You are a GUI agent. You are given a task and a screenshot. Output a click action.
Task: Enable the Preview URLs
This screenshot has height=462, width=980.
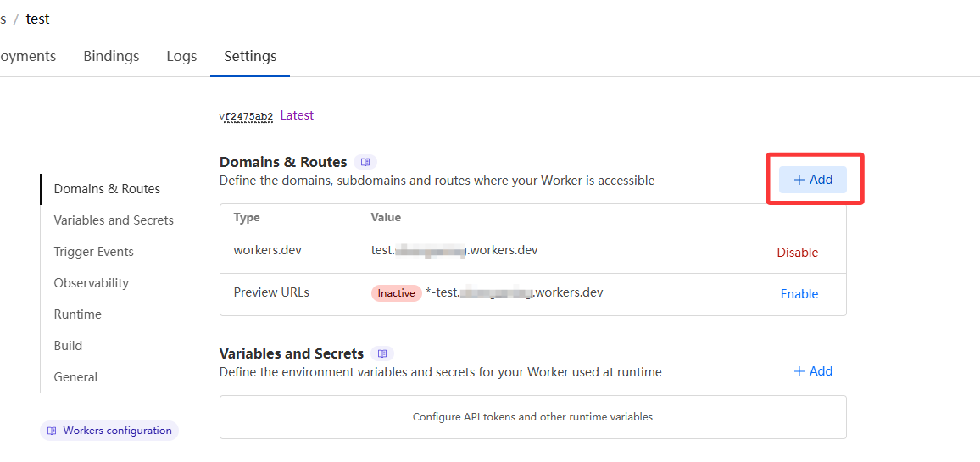pos(799,294)
